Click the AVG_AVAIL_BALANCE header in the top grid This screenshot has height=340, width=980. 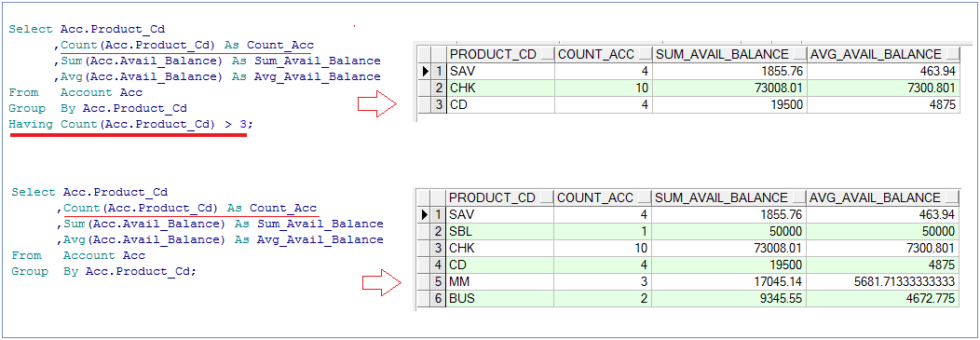876,54
